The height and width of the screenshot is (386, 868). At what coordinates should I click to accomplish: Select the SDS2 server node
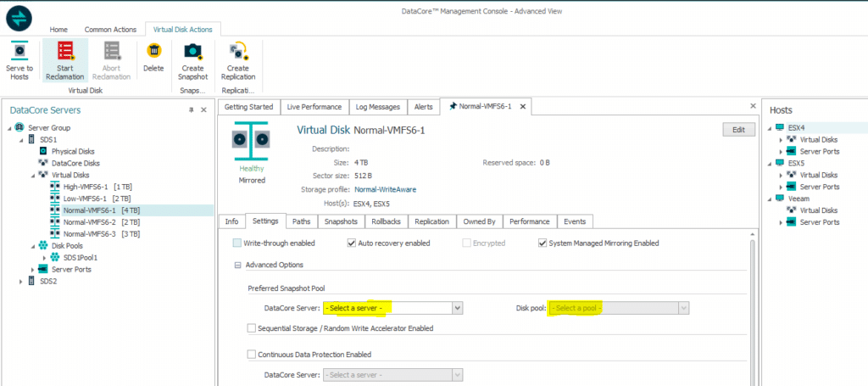[48, 282]
